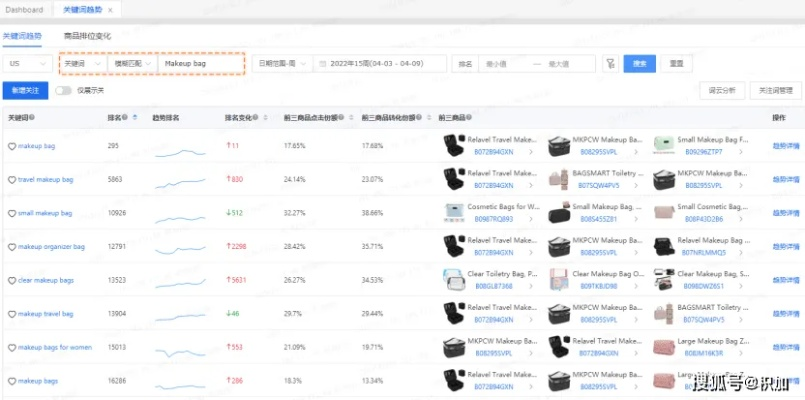The image size is (805, 400).
Task: Open the US marketplace dropdown
Action: pyautogui.click(x=28, y=64)
